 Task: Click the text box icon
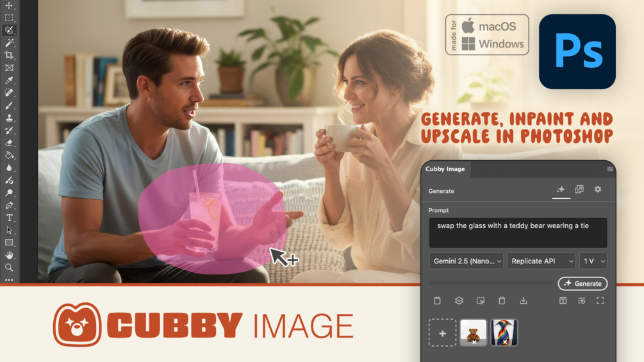(x=563, y=300)
